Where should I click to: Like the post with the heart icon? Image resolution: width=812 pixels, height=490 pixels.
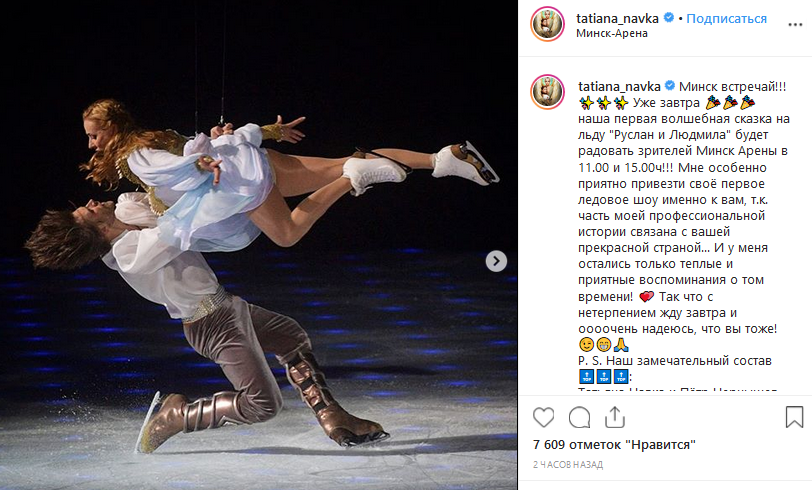click(543, 417)
